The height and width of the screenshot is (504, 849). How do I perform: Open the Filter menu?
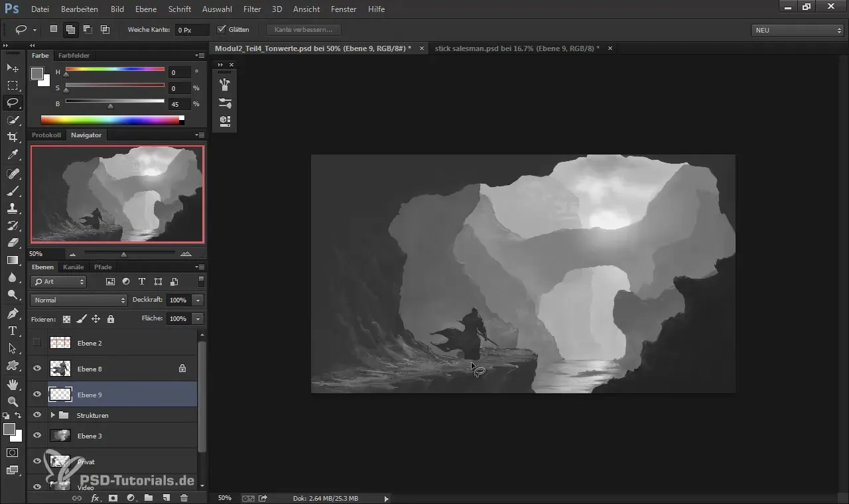[x=251, y=9]
